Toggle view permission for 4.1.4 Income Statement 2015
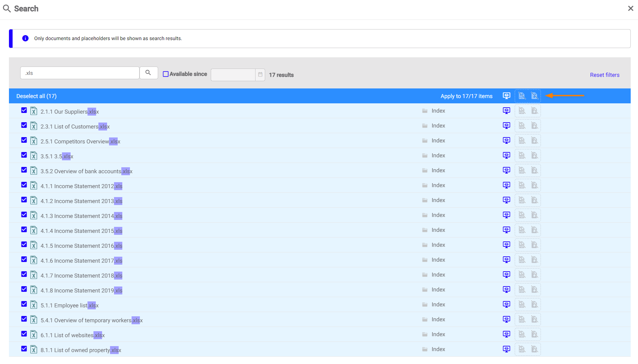This screenshot has width=638, height=364. coord(506,230)
